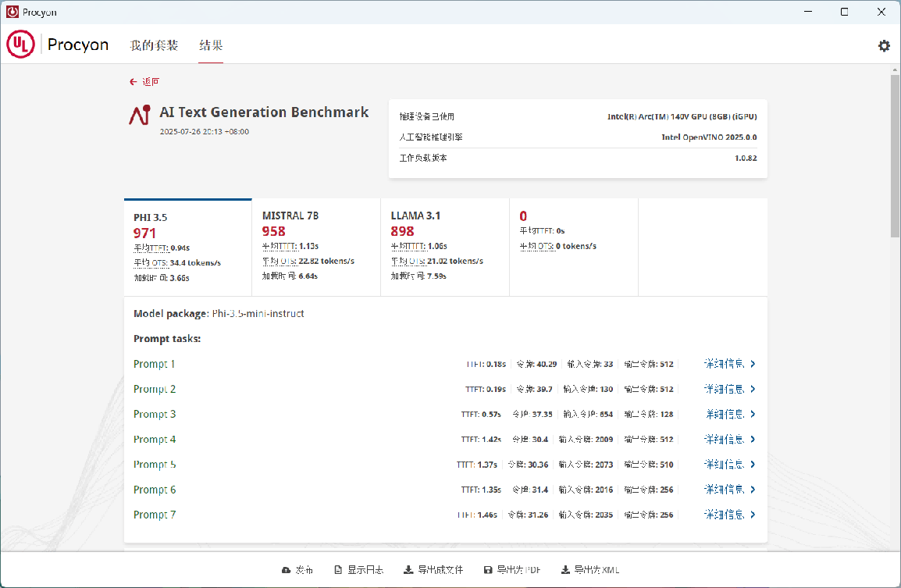This screenshot has height=588, width=901.
Task: Select the LLAMA 3.1 results tab
Action: (444, 247)
